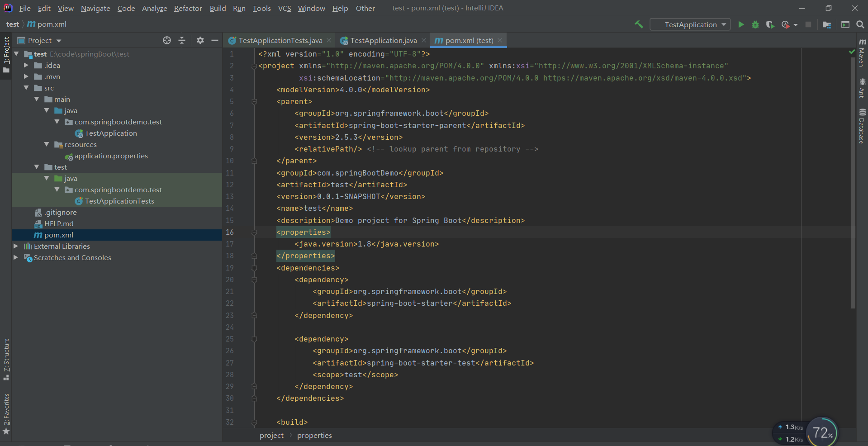868x446 pixels.
Task: Select HELP.md file in tree
Action: click(59, 223)
